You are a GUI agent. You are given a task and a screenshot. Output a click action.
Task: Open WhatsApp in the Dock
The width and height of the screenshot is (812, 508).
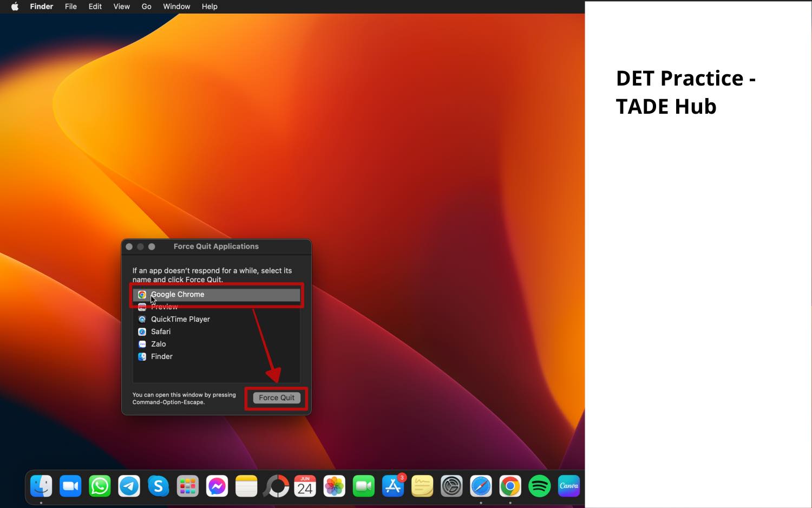tap(100, 486)
